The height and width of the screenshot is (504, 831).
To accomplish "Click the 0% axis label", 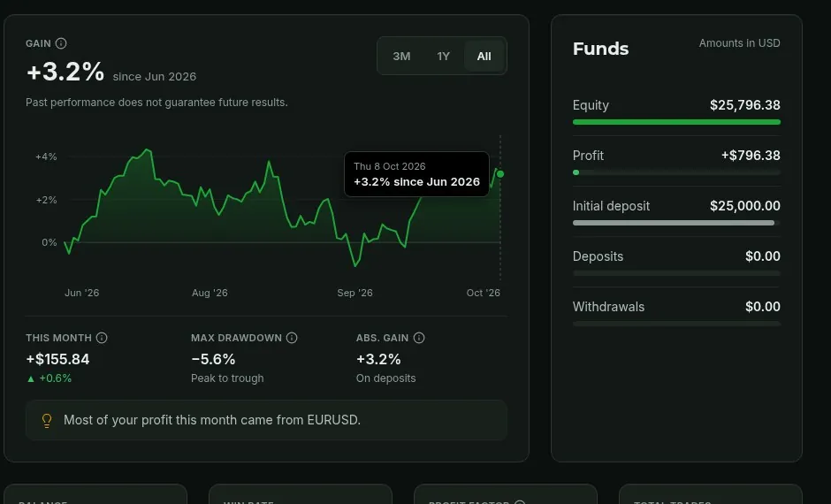I will pos(50,243).
